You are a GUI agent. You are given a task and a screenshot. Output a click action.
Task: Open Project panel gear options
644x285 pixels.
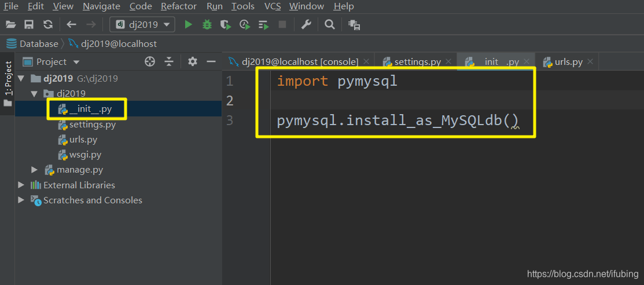pos(192,61)
